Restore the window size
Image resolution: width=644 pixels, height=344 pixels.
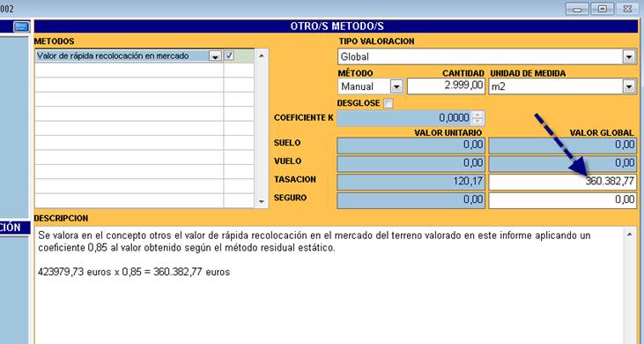(603, 9)
